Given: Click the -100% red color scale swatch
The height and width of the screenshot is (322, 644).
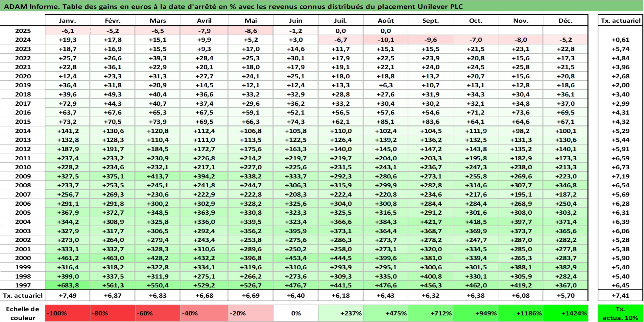Looking at the screenshot, I should click(67, 313).
